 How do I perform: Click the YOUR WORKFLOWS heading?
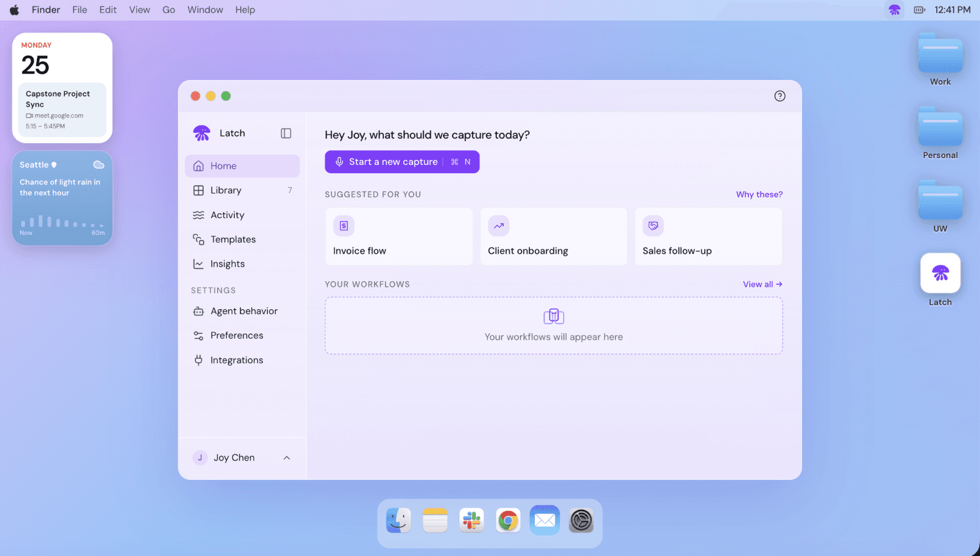[x=367, y=284]
